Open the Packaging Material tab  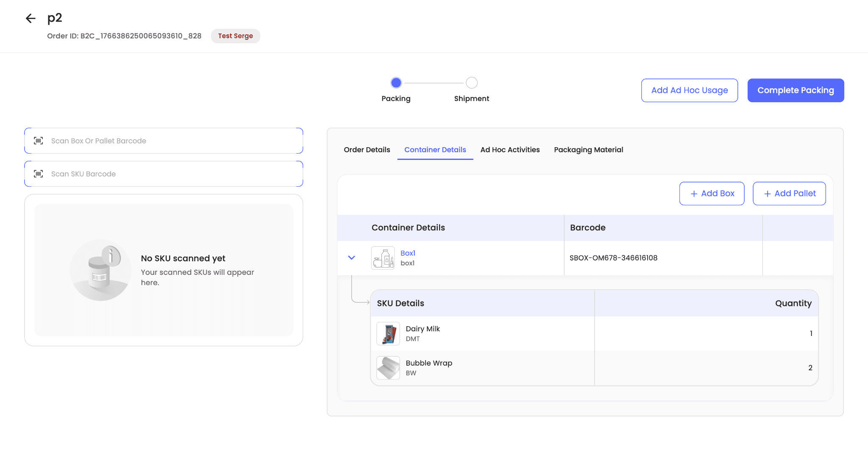[x=588, y=150]
